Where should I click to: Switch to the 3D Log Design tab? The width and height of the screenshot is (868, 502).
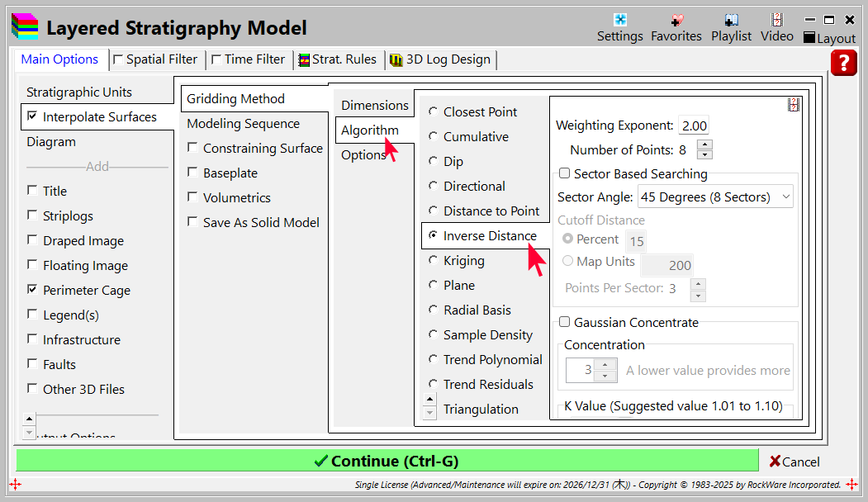(440, 59)
